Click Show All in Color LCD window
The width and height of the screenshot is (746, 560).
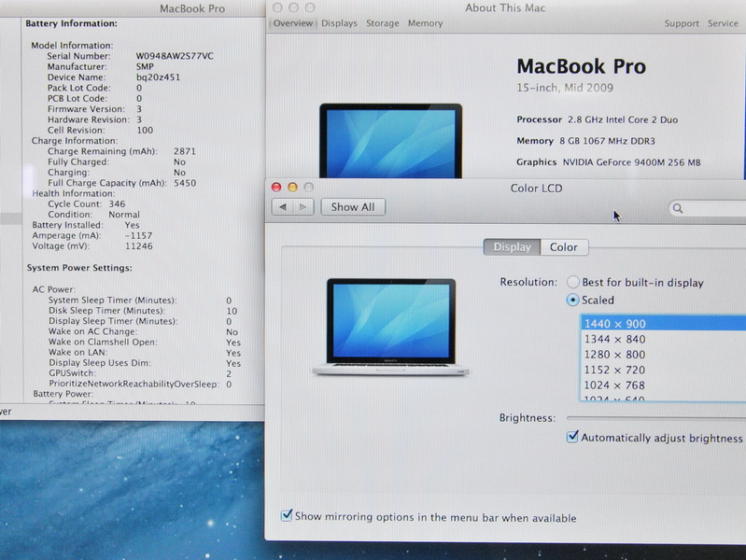click(x=353, y=207)
